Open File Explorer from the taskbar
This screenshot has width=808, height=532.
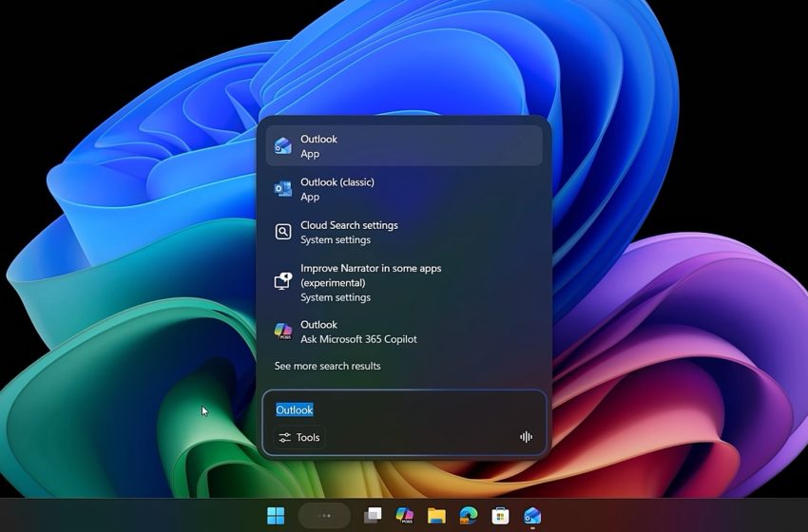click(436, 516)
